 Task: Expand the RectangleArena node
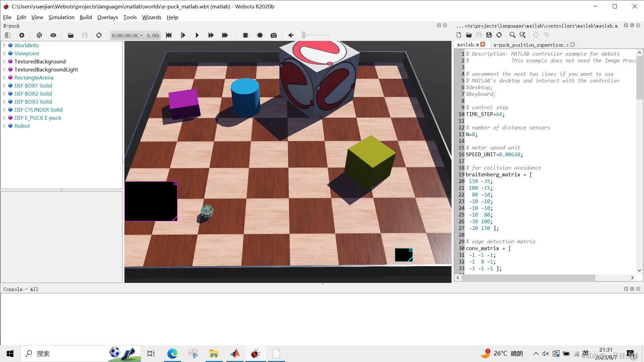[4, 77]
